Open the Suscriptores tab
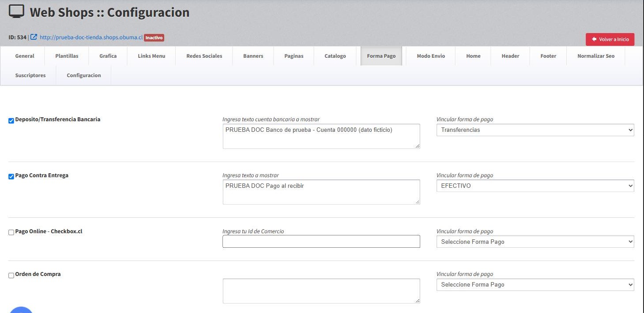This screenshot has width=644, height=313. point(30,75)
